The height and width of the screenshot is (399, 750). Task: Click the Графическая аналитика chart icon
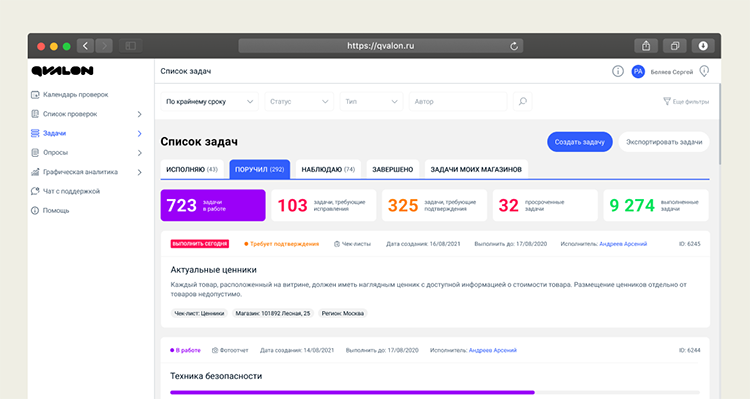(35, 172)
